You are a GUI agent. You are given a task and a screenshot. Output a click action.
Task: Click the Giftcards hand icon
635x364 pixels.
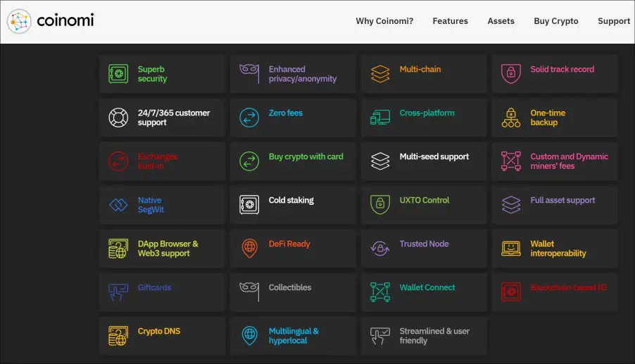click(118, 292)
